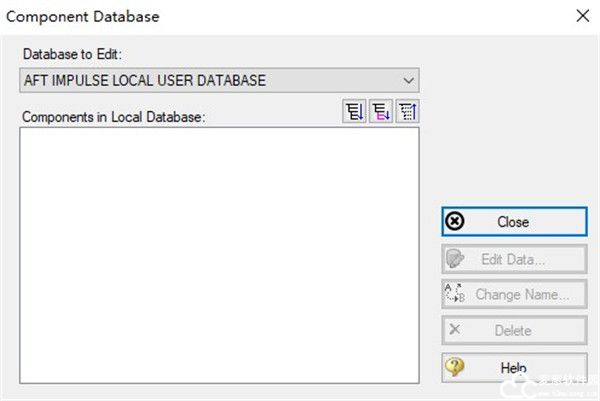Click the first list icon with down arrow

[354, 113]
